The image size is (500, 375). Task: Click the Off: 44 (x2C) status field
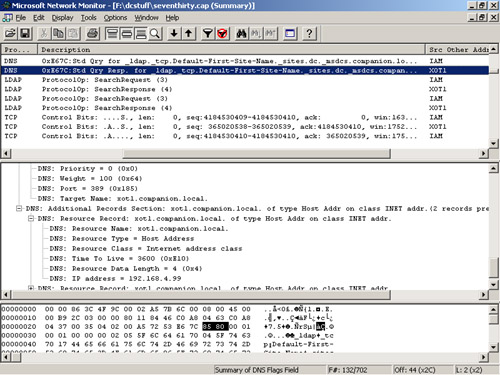(x=422, y=370)
